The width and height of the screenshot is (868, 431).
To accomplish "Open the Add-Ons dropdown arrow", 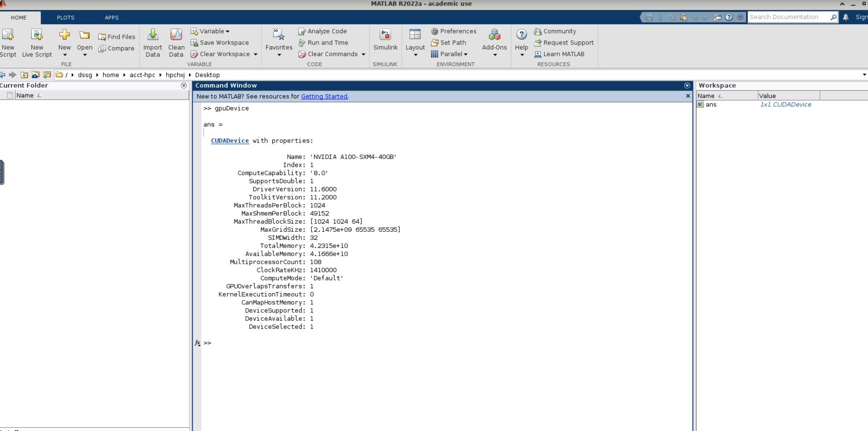I will pyautogui.click(x=495, y=55).
